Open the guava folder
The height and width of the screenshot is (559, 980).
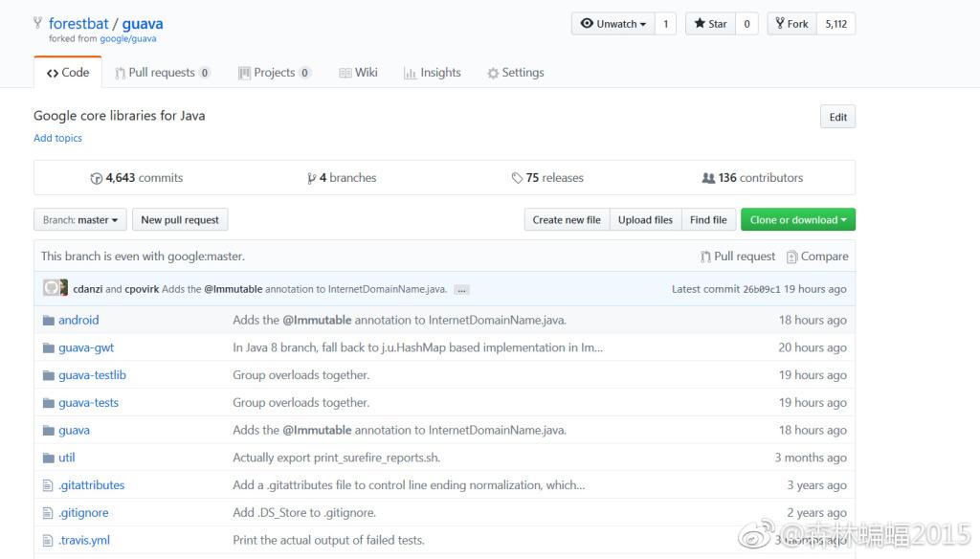(x=75, y=430)
